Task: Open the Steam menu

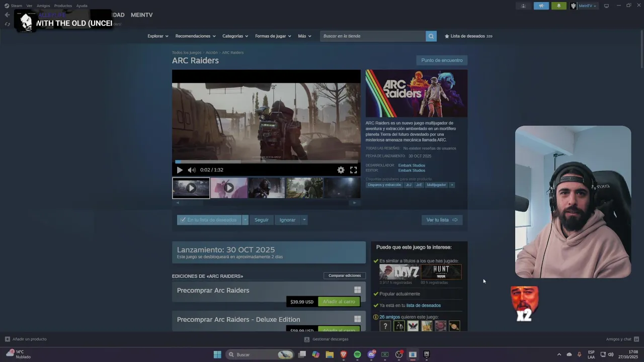Action: coord(14,6)
